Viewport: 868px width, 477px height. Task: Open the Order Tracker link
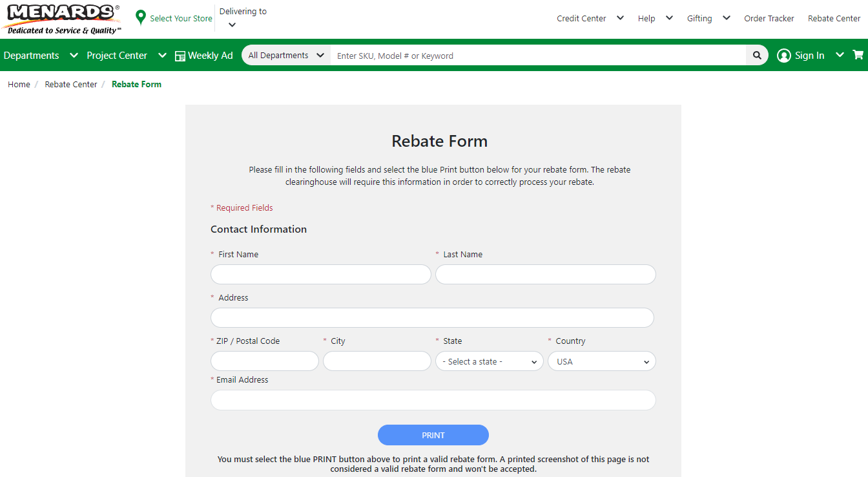coord(769,19)
